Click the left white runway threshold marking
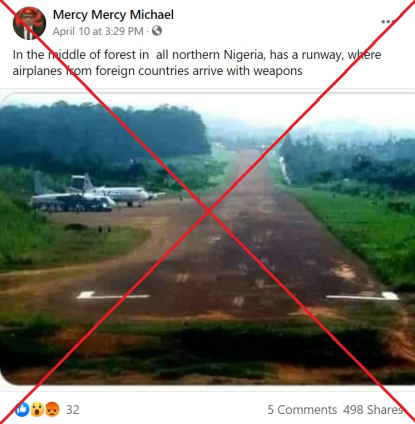This screenshot has width=415, height=424. (113, 296)
